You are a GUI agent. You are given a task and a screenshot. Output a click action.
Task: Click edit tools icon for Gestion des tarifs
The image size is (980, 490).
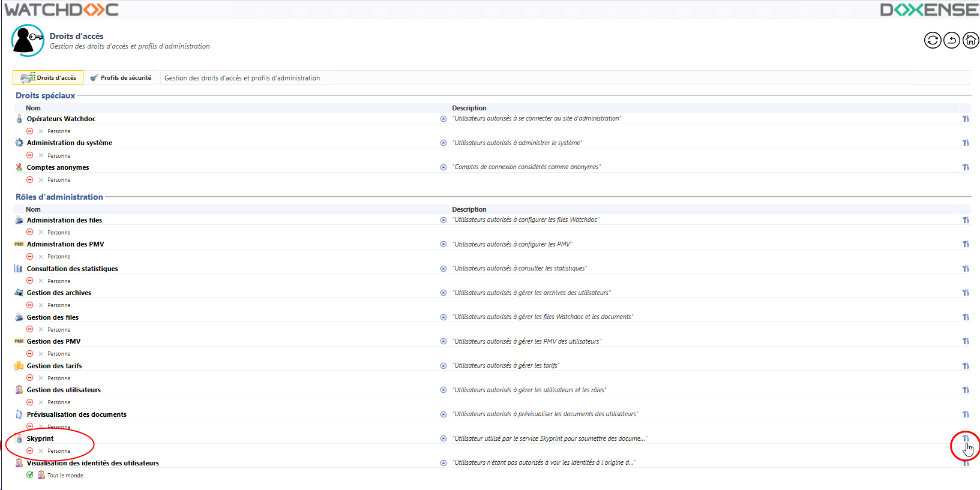(965, 366)
